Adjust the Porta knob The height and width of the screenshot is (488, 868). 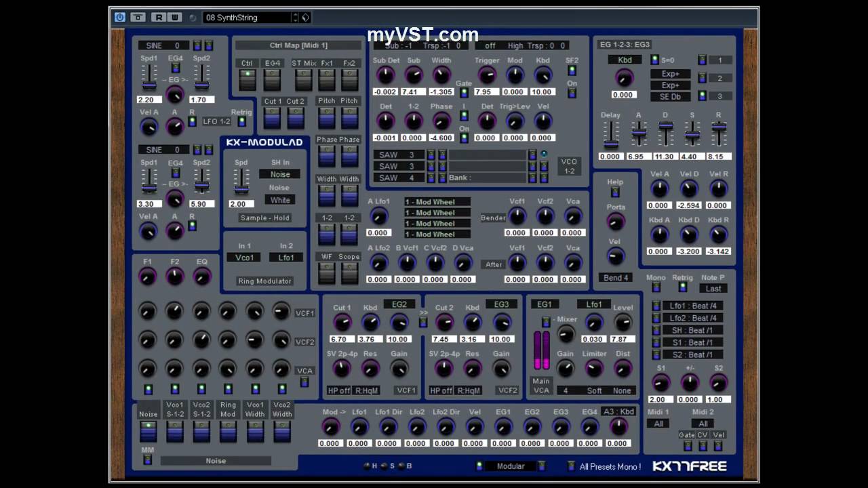[616, 222]
